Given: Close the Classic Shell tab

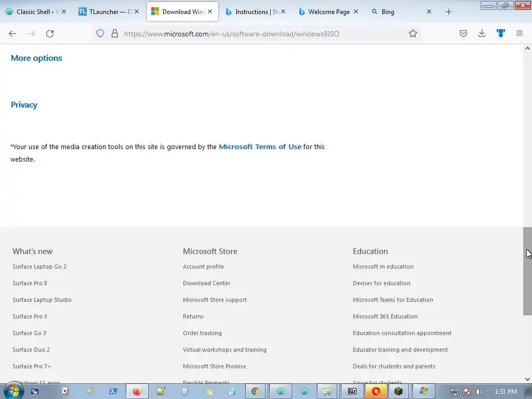Looking at the screenshot, I should [64, 11].
